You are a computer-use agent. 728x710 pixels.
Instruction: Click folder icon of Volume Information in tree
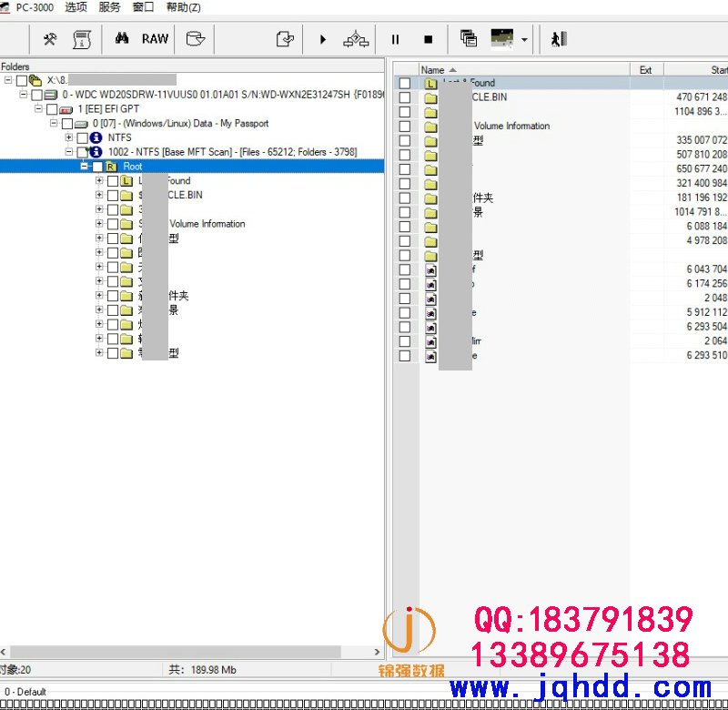[x=126, y=224]
